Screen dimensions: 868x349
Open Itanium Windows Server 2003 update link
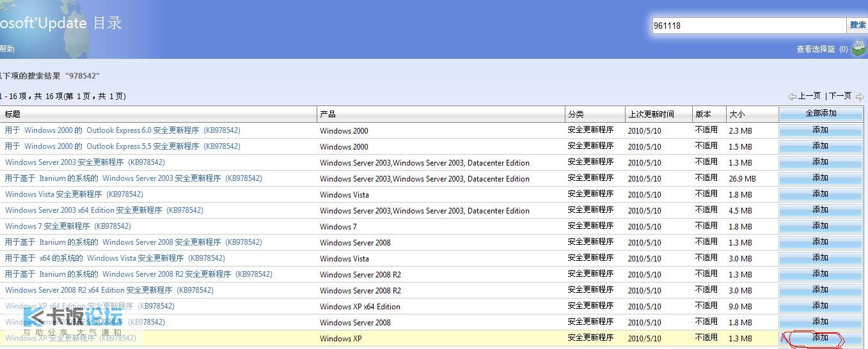134,178
